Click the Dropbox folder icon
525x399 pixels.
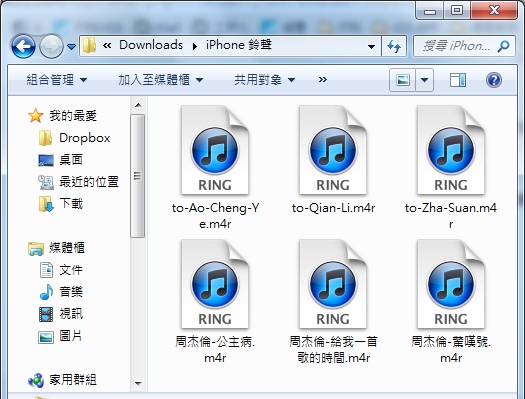pos(45,138)
